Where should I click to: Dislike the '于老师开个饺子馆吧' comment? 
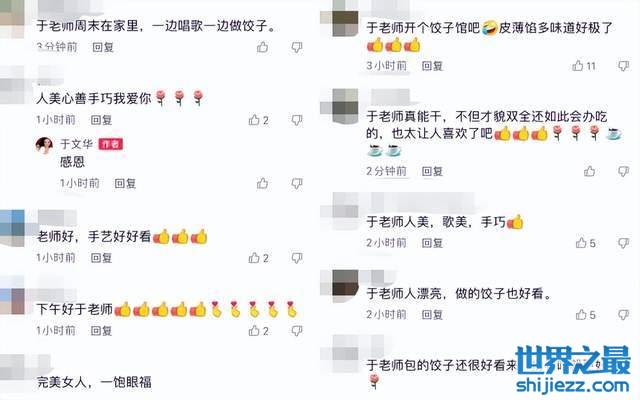[623, 66]
